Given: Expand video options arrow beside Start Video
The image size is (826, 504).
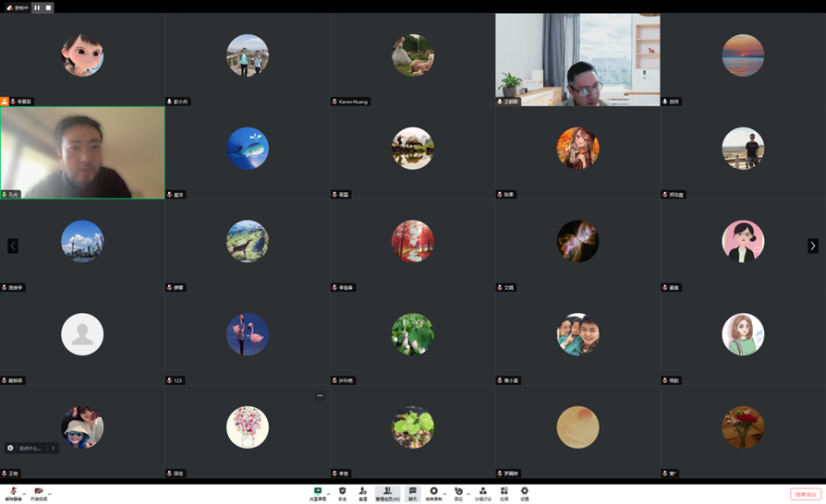Looking at the screenshot, I should tap(49, 492).
